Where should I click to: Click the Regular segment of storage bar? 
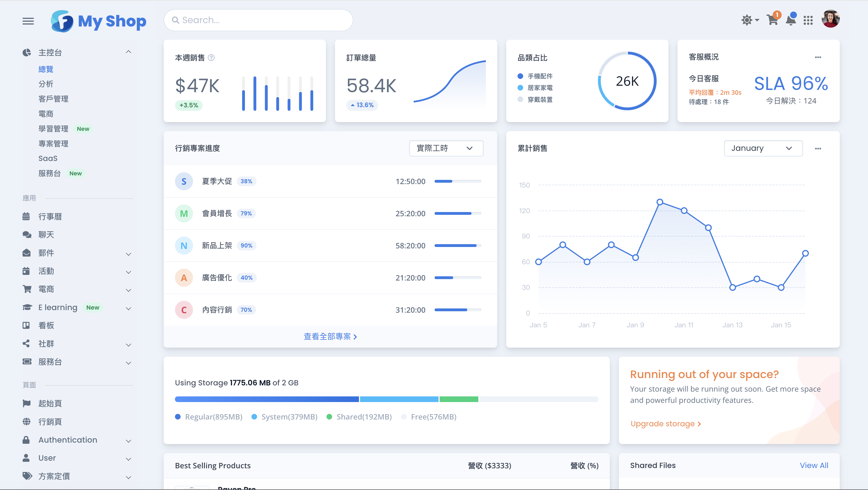click(x=267, y=399)
